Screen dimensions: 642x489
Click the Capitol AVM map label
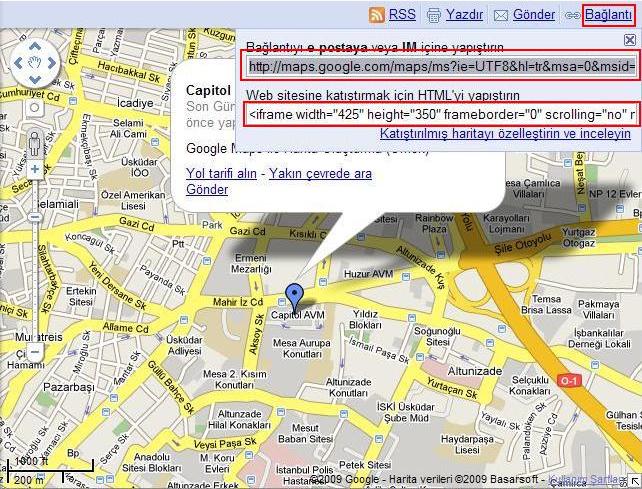click(298, 315)
